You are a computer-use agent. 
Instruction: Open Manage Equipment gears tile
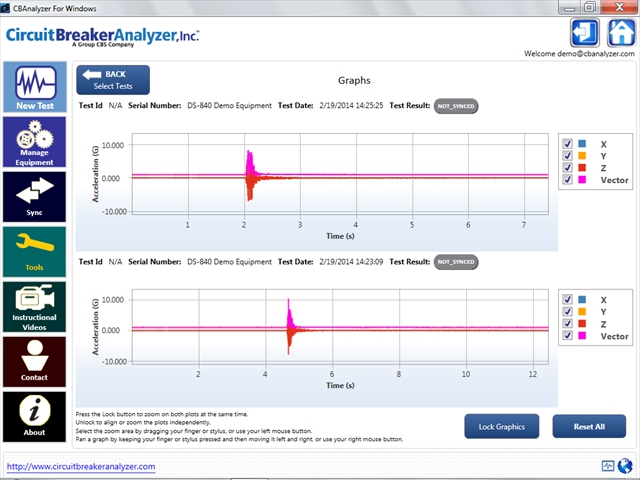point(35,142)
